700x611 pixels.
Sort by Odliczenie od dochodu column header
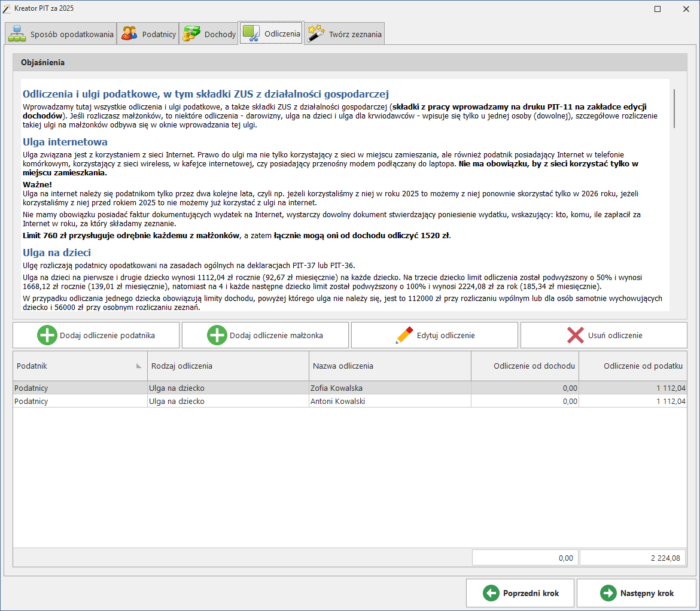[525, 366]
